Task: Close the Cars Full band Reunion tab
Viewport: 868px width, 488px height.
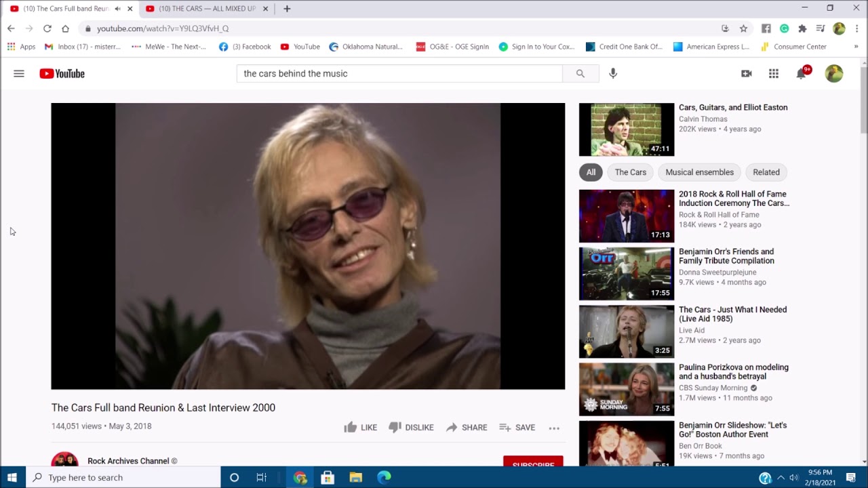Action: click(x=130, y=9)
